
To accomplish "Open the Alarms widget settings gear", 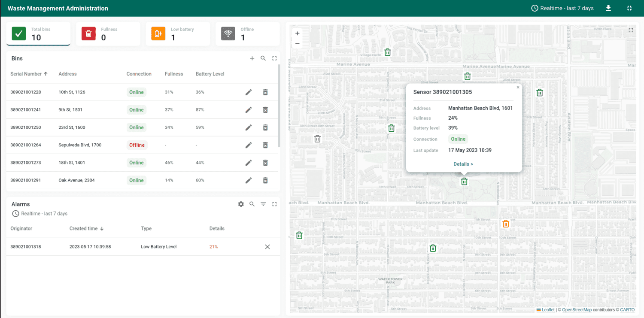I will click(241, 204).
